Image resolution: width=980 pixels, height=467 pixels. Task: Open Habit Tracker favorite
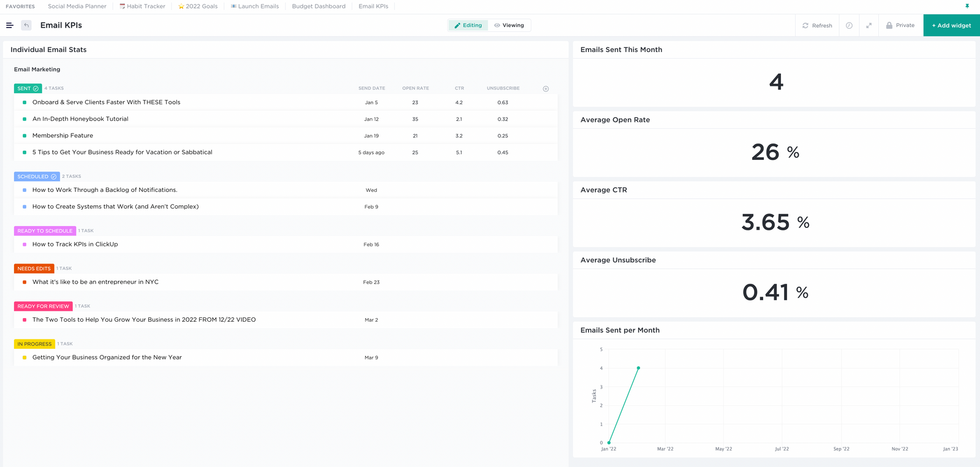(x=142, y=6)
